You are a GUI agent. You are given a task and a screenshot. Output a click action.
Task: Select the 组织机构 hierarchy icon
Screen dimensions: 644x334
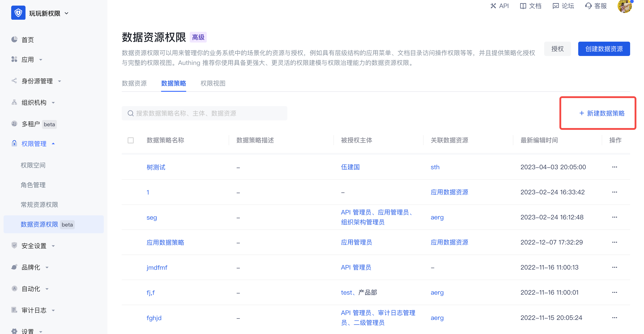[x=14, y=102]
